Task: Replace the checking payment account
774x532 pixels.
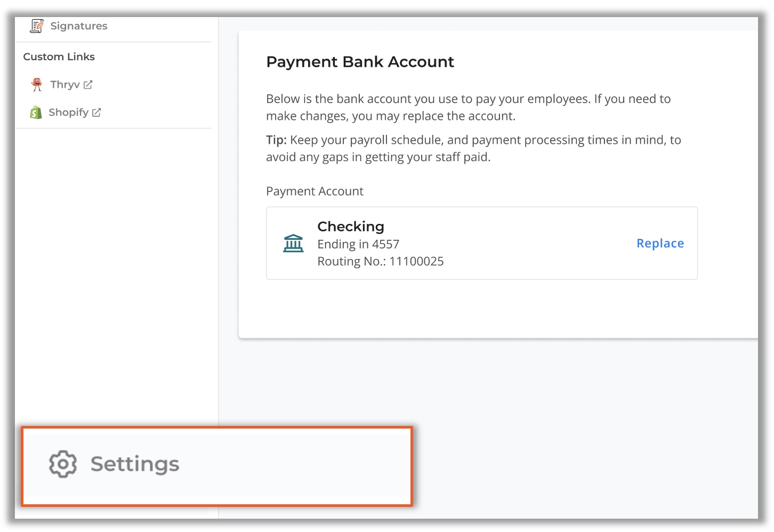Action: click(660, 243)
